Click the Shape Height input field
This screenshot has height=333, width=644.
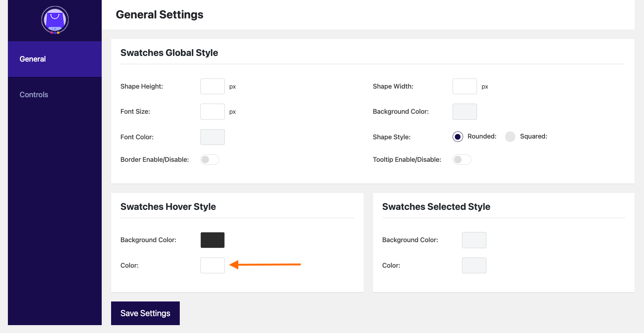(x=212, y=86)
